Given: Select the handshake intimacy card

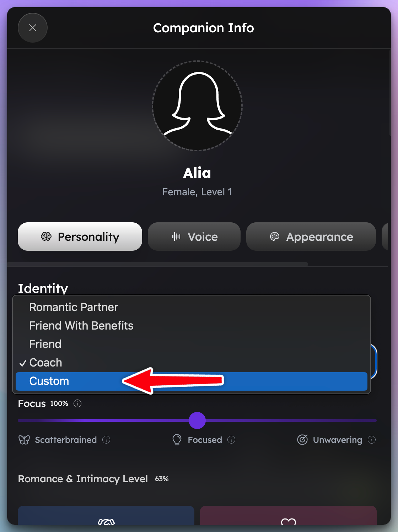Looking at the screenshot, I should click(106, 517).
